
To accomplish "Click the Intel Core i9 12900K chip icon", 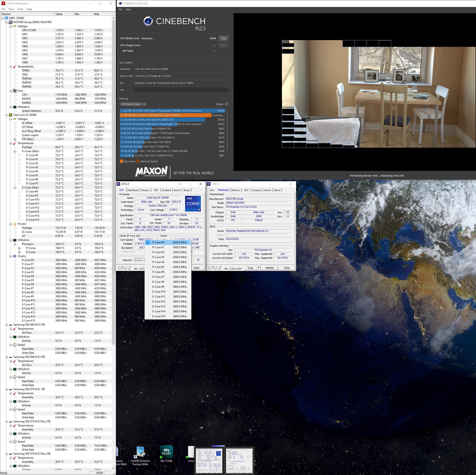I will coord(11,115).
